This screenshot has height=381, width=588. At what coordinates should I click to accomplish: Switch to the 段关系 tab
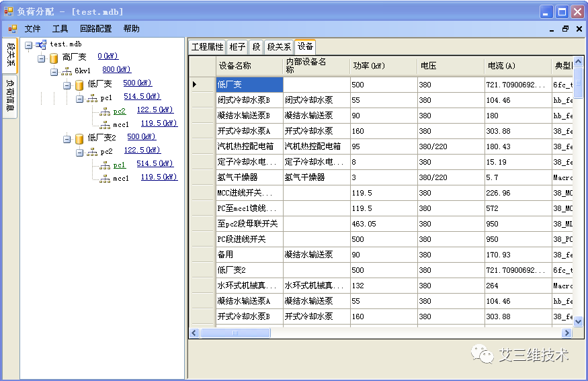(279, 47)
